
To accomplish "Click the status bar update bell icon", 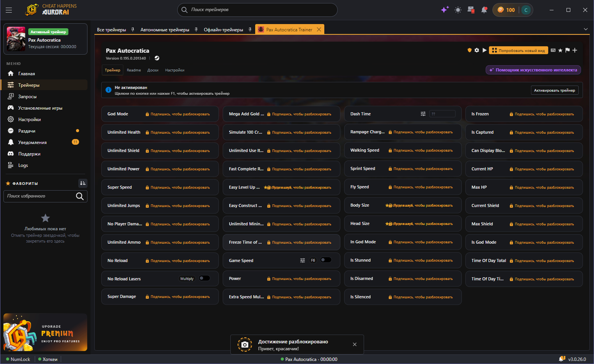I will tap(562, 359).
